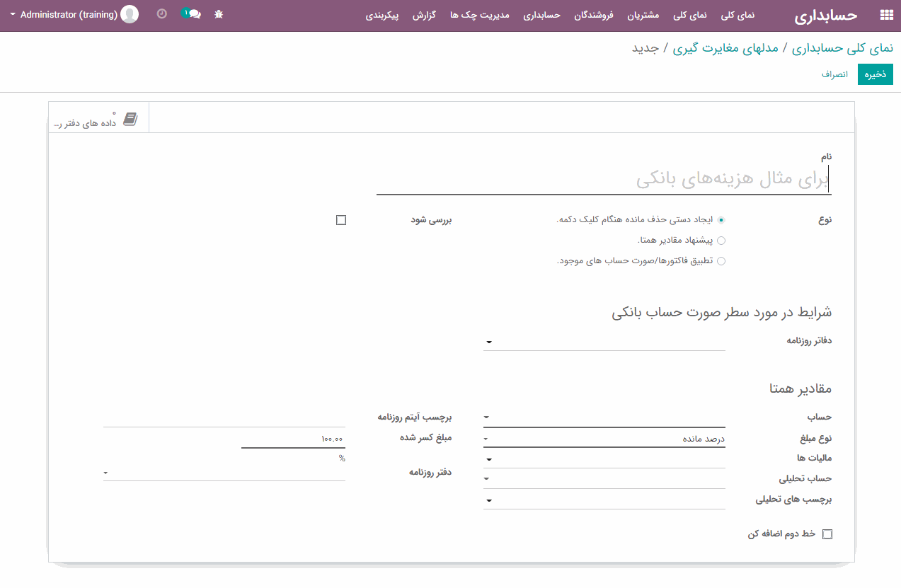The image size is (901, 588).
Task: Click the Administrator user avatar
Action: 130,14
